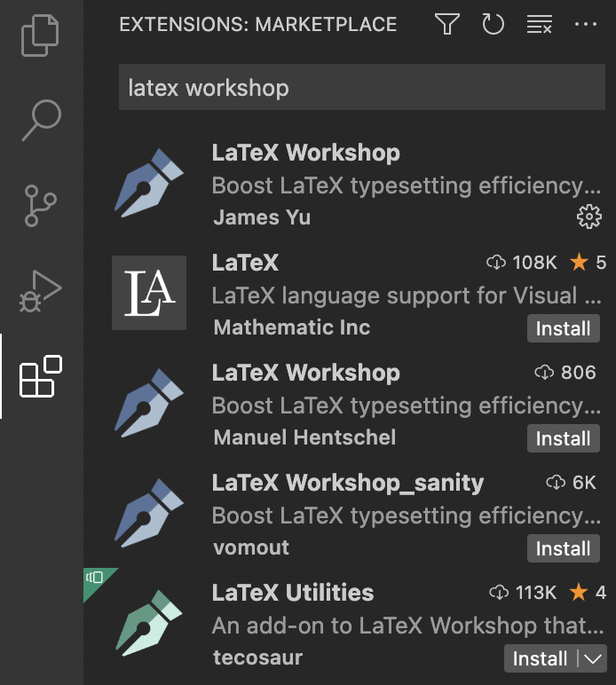
Task: Click 'An add-on to LaTeX Workshop that' description
Action: [407, 626]
